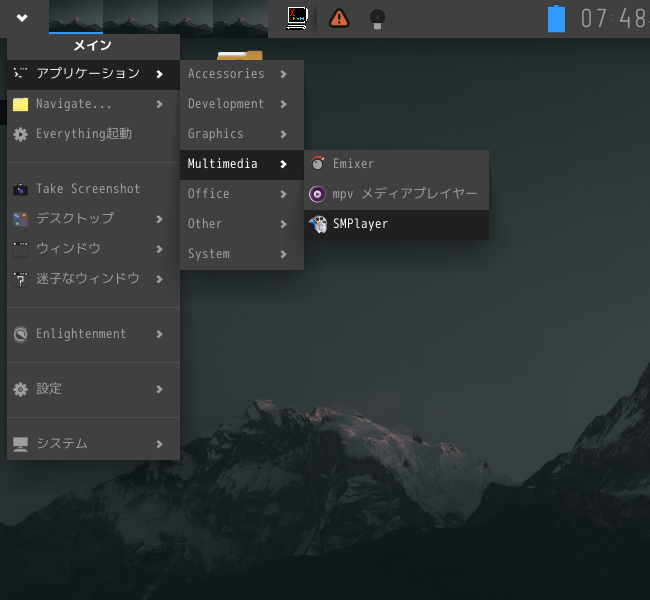The image size is (650, 600).
Task: Open the folder icon on the desktop
Action: (240, 55)
